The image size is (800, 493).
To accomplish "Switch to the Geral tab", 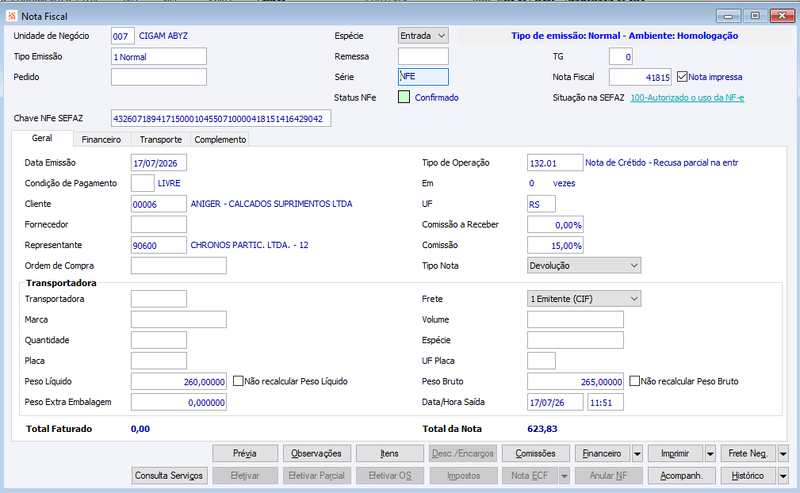I will 42,138.
